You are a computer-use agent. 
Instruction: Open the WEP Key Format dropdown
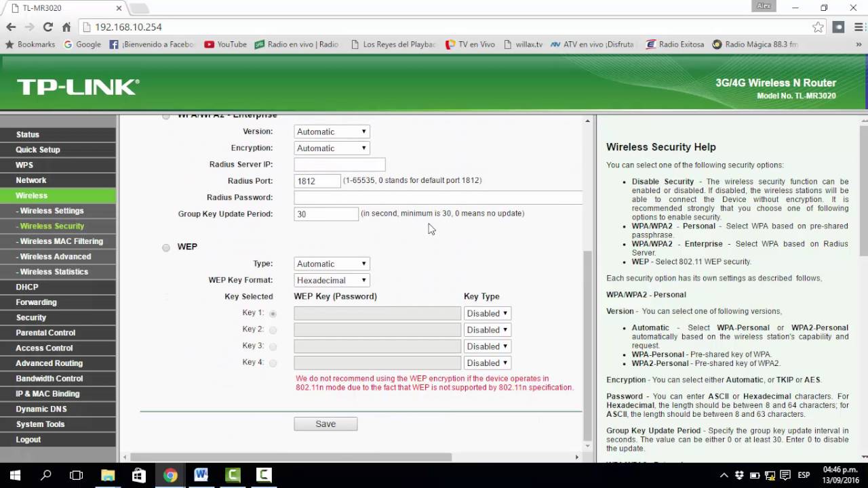click(332, 280)
